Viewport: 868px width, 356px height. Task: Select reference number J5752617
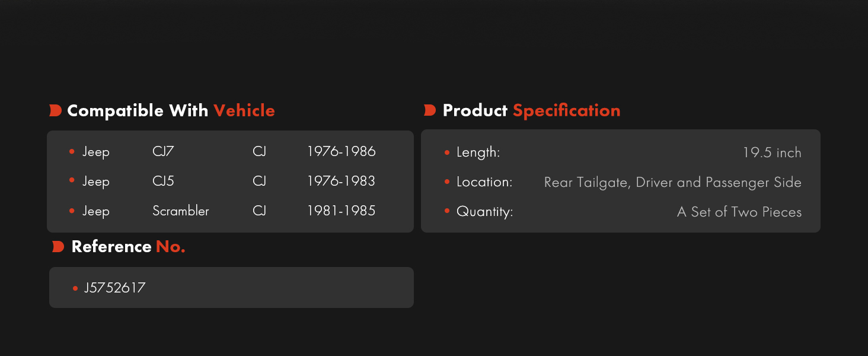[x=115, y=288]
